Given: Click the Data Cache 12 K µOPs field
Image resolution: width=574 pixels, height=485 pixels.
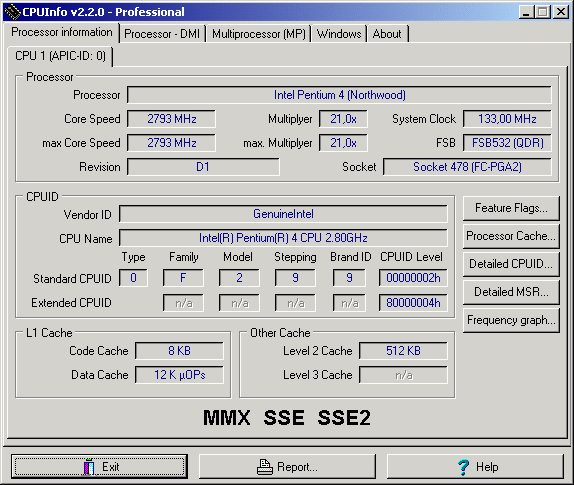Looking at the screenshot, I should (179, 375).
